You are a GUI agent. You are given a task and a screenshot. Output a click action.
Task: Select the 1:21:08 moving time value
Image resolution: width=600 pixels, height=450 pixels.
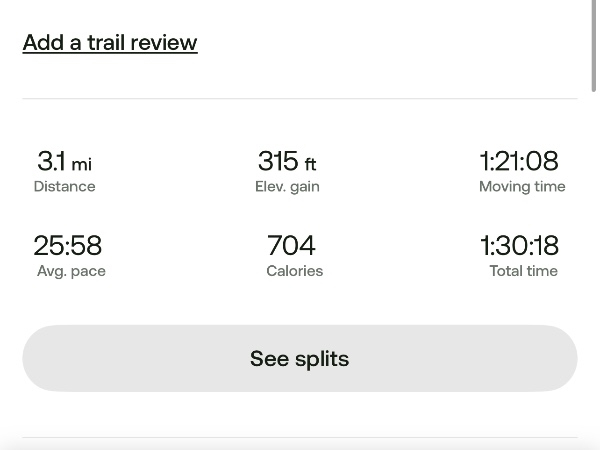(518, 161)
